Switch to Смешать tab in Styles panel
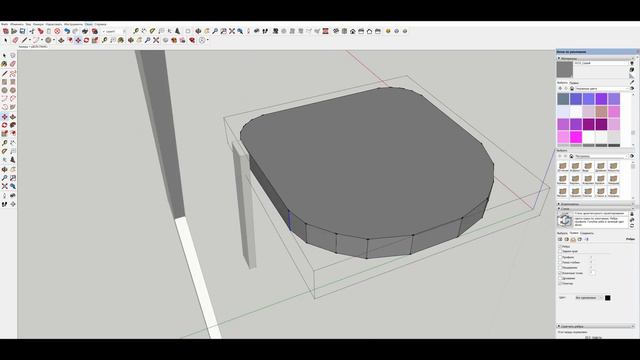 click(x=587, y=233)
